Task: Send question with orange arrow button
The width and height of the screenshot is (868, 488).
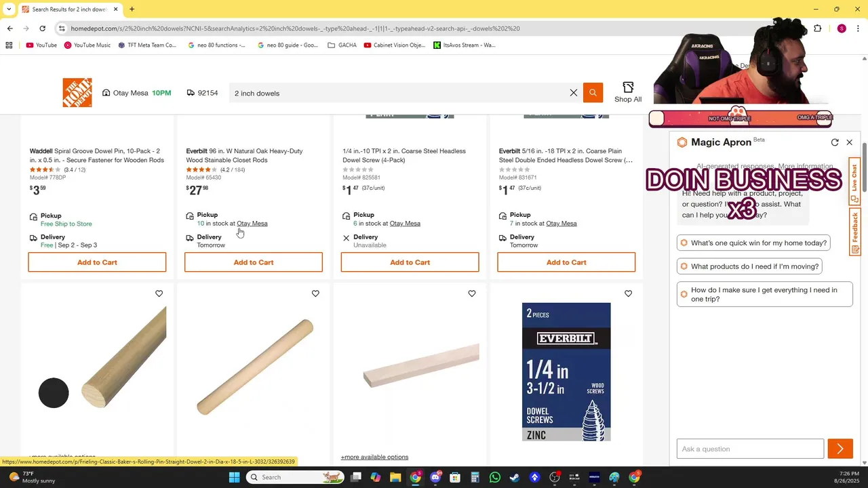Action: click(x=840, y=449)
